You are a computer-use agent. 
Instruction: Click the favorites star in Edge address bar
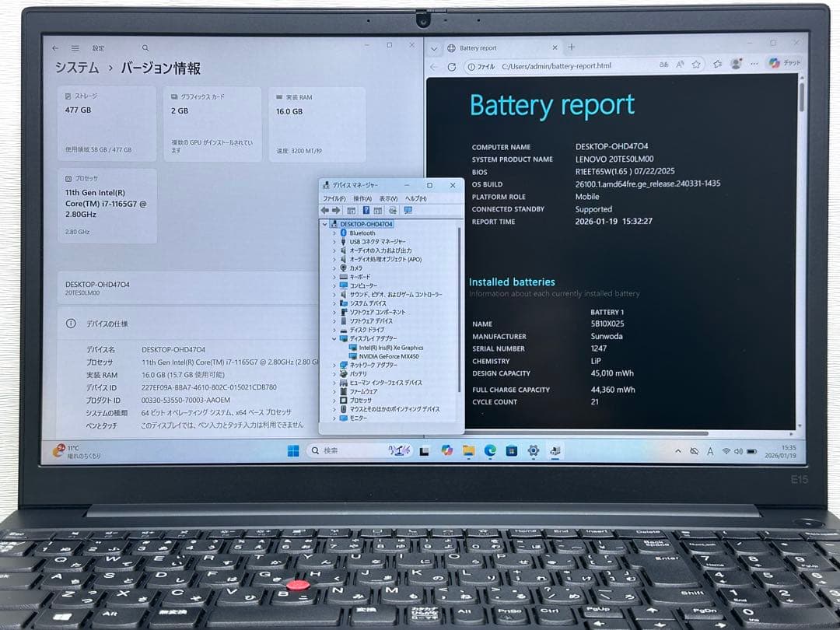[696, 64]
